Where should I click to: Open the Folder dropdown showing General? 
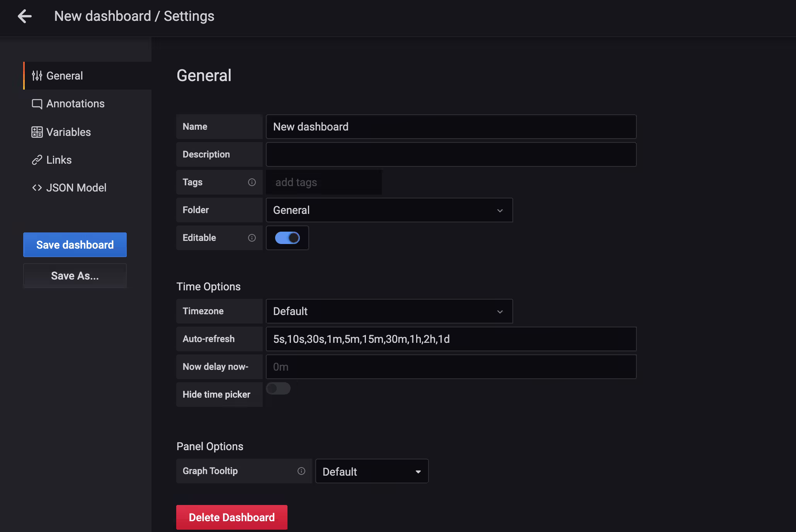[x=389, y=210]
